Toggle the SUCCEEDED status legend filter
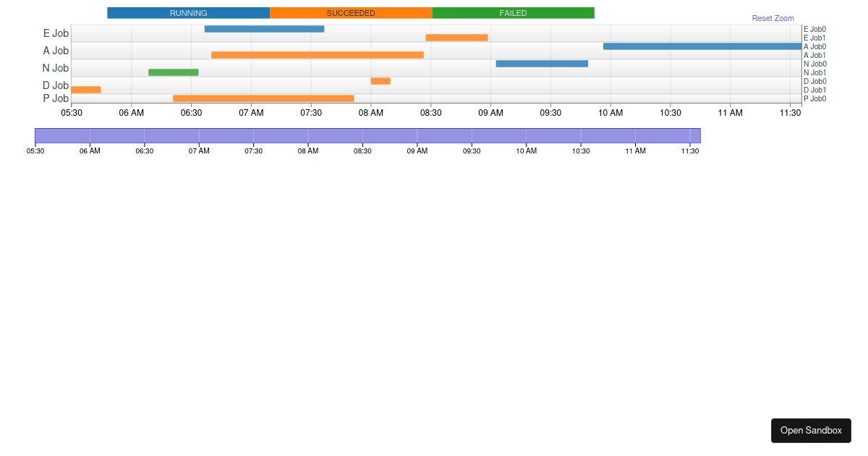Screen dimensions: 868x456 (x=351, y=12)
